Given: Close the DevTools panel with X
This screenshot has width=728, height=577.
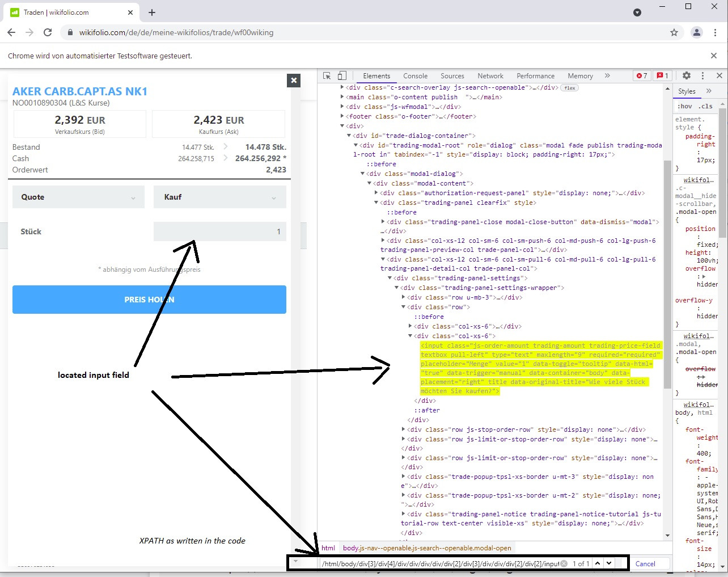Looking at the screenshot, I should [x=719, y=75].
